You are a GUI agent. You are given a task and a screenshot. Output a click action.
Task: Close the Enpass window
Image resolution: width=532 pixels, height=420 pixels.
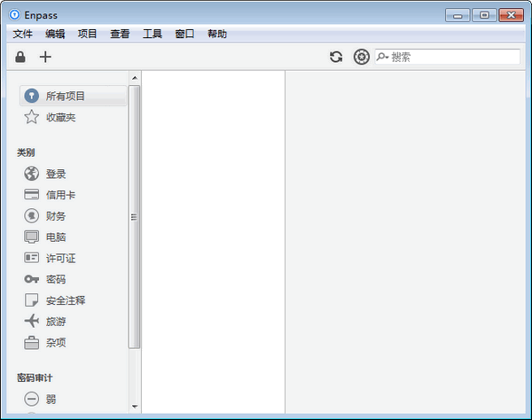tap(511, 16)
